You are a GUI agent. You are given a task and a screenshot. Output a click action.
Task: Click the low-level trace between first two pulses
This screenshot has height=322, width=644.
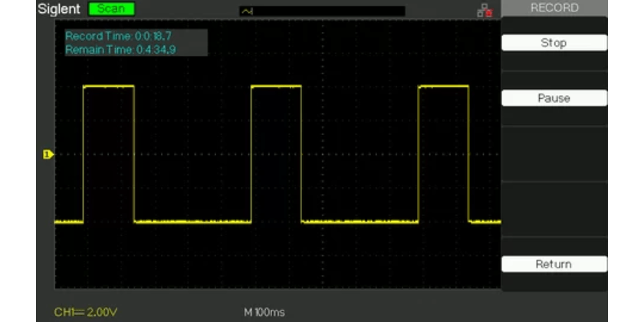tap(192, 222)
